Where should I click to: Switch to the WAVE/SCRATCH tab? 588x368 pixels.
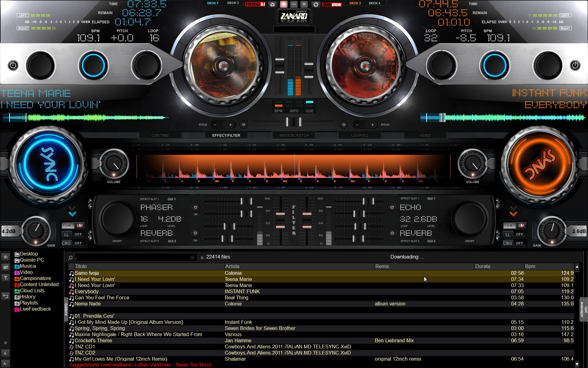pos(294,135)
